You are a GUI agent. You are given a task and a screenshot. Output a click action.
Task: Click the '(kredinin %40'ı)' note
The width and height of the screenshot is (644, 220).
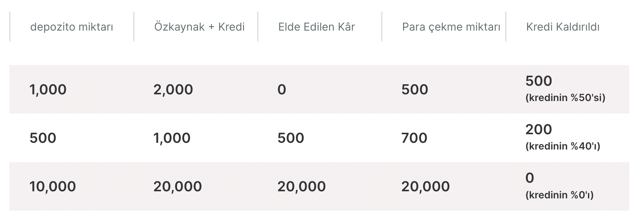[563, 146]
